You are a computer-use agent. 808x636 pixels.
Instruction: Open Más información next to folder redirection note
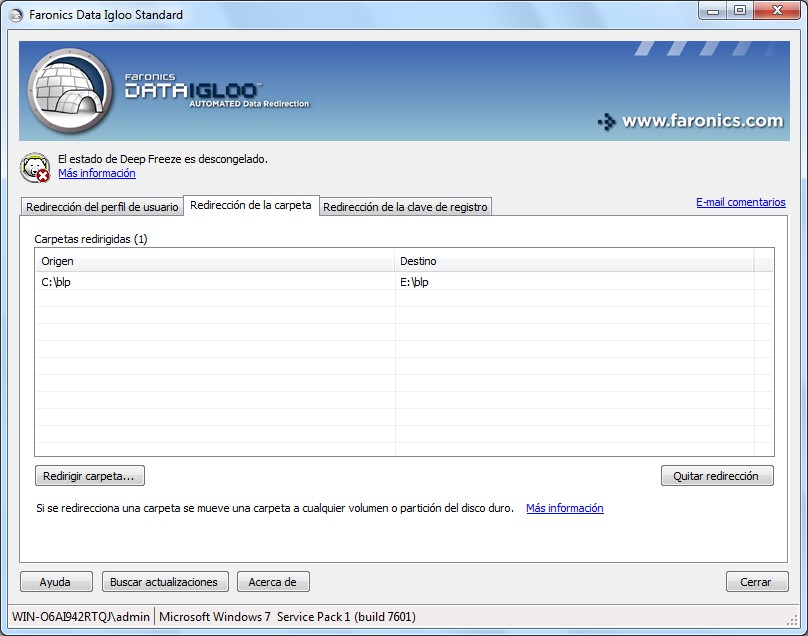[x=565, y=508]
